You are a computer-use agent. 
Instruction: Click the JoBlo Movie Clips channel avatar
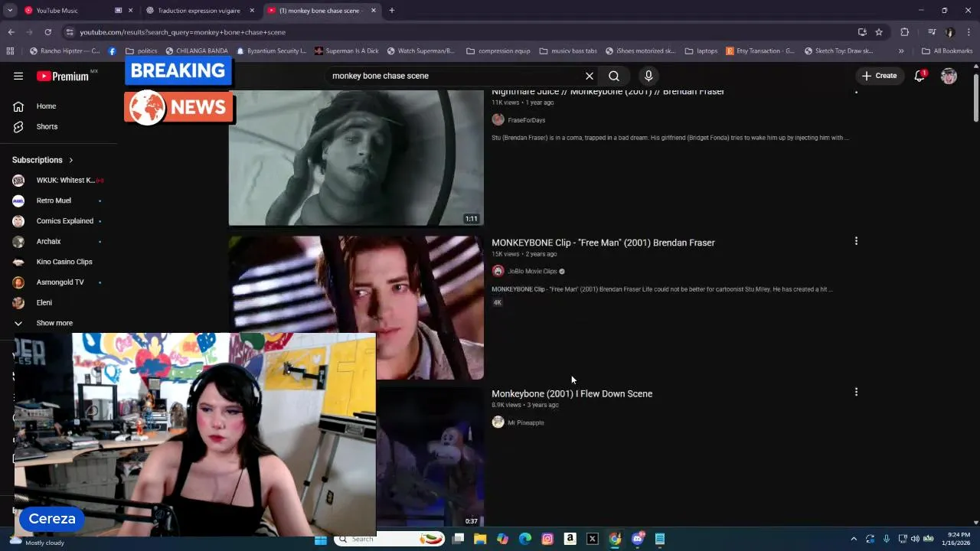(x=498, y=271)
